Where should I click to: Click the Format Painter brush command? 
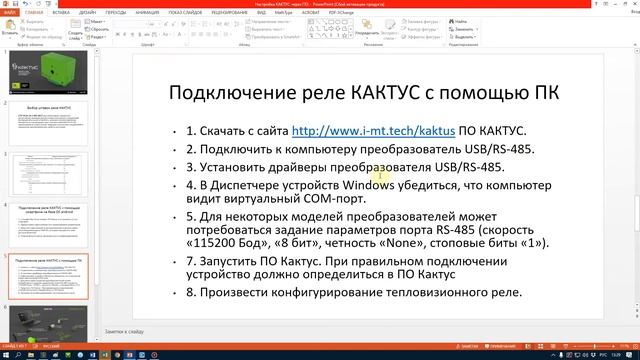coord(42,37)
